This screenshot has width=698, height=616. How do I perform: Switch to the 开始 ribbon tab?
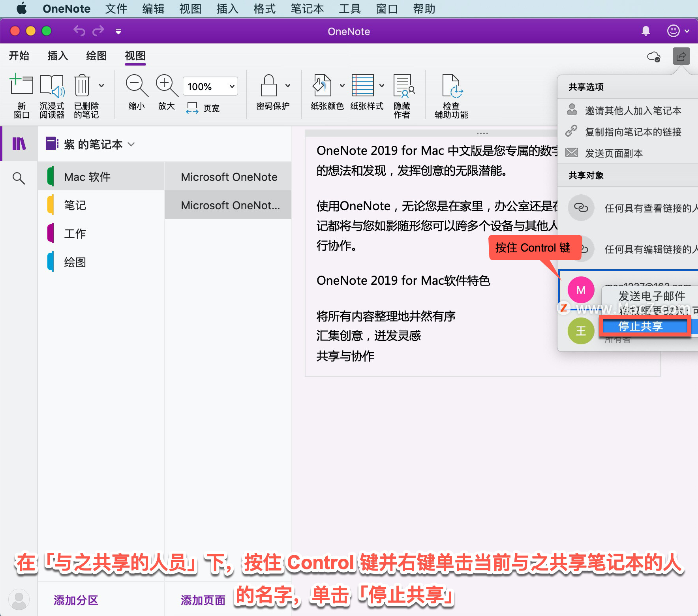click(19, 56)
